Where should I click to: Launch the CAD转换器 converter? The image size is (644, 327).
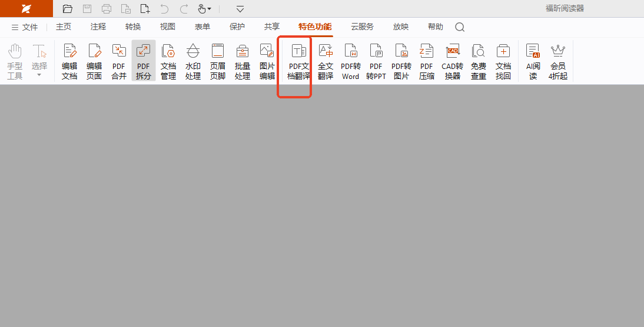click(x=452, y=61)
